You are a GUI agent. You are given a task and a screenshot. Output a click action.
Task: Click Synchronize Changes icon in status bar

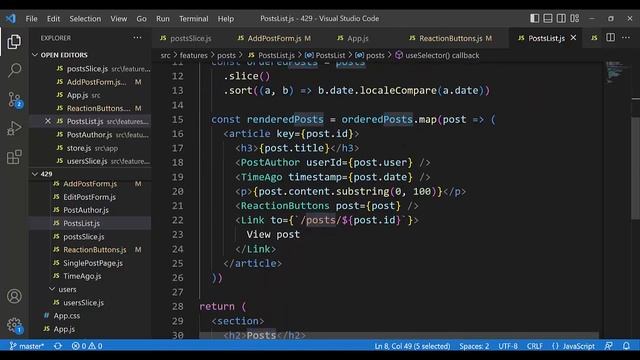[x=58, y=346]
